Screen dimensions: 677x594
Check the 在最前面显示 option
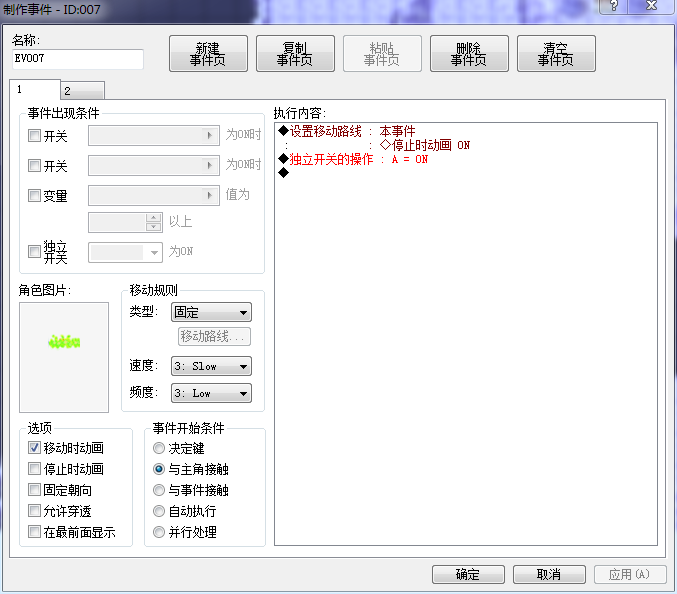(34, 531)
